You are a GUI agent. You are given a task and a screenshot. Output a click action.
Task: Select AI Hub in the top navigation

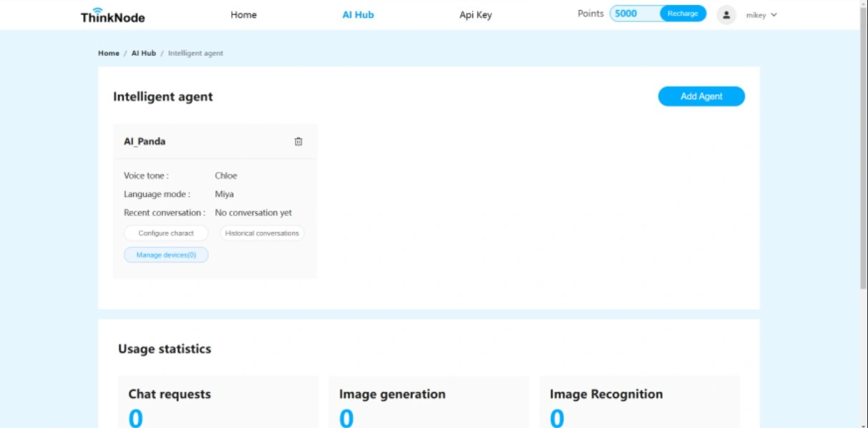(358, 15)
